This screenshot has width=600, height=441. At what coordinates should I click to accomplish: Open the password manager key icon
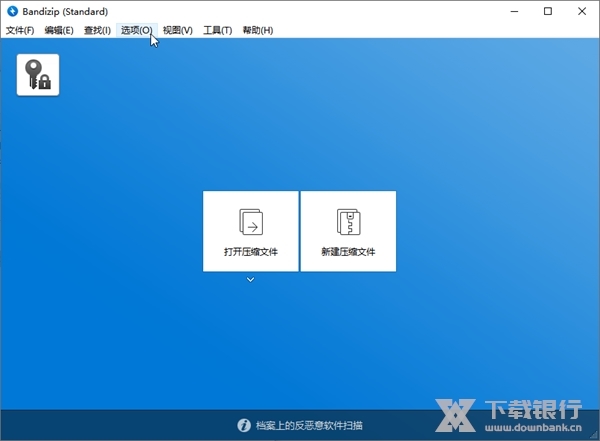38,75
